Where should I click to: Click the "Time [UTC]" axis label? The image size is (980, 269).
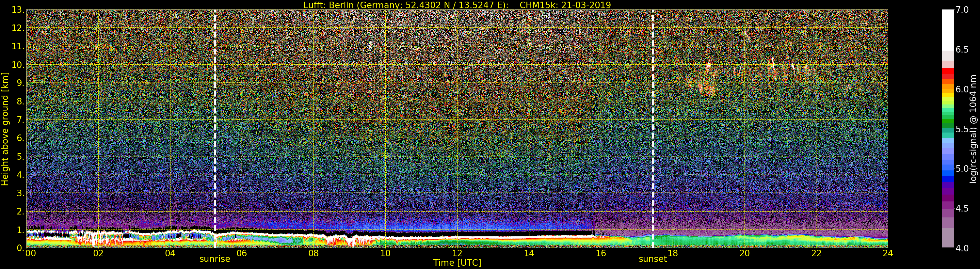tap(457, 263)
